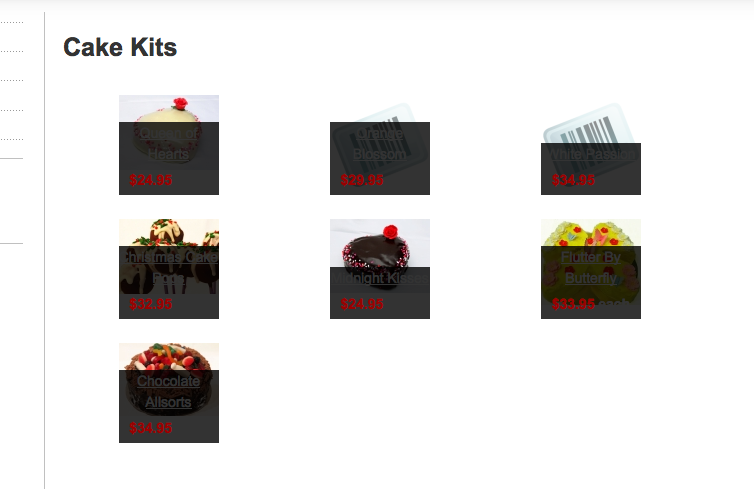Click the $34.95 price under Chocolate Allsorts

coord(151,428)
